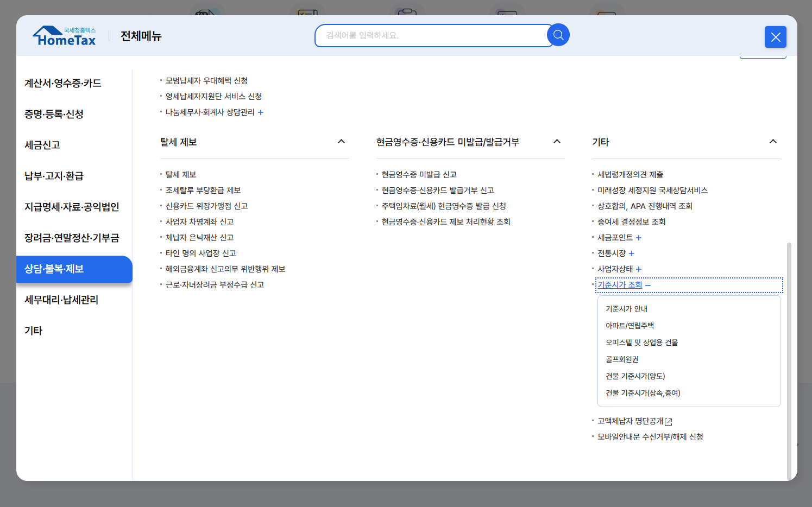Click the 기준시가 조회 link
812x507 pixels.
(x=620, y=285)
